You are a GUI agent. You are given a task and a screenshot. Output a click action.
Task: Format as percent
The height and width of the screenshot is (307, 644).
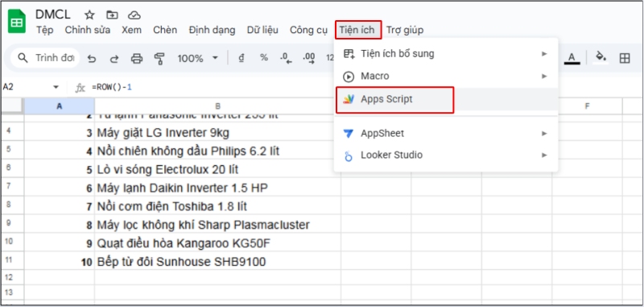[x=264, y=58]
